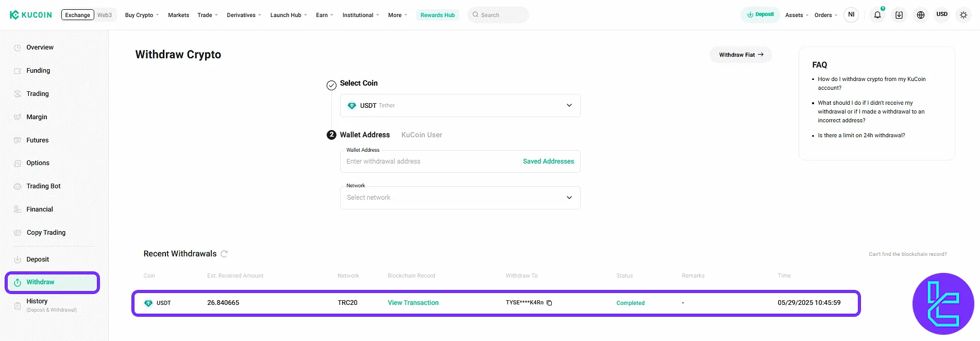Screen dimensions: 980x341
Task: Select the KuCoin User tab
Action: [421, 135]
